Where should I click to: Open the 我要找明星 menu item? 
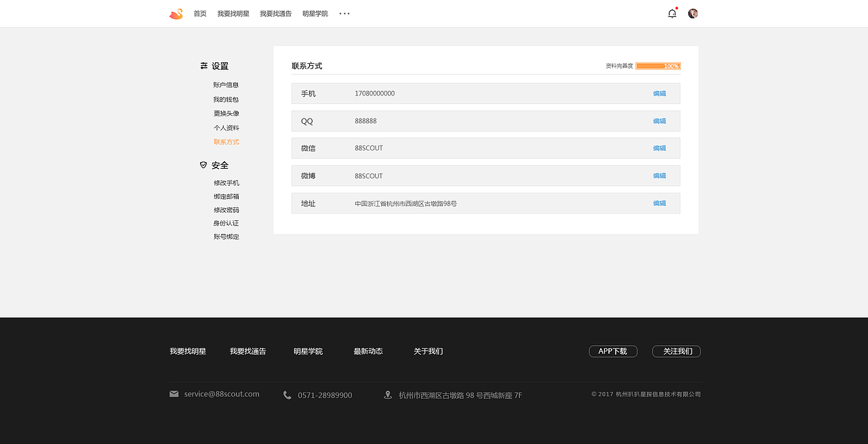point(232,13)
